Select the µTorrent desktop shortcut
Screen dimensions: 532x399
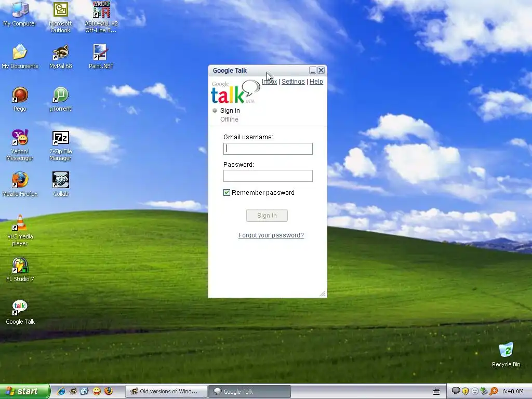pos(60,99)
